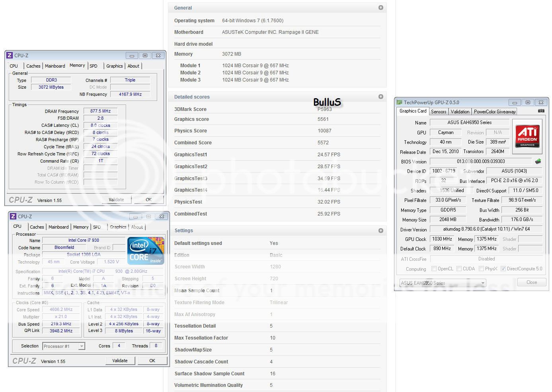Click the BIOS save chip icon

538,161
